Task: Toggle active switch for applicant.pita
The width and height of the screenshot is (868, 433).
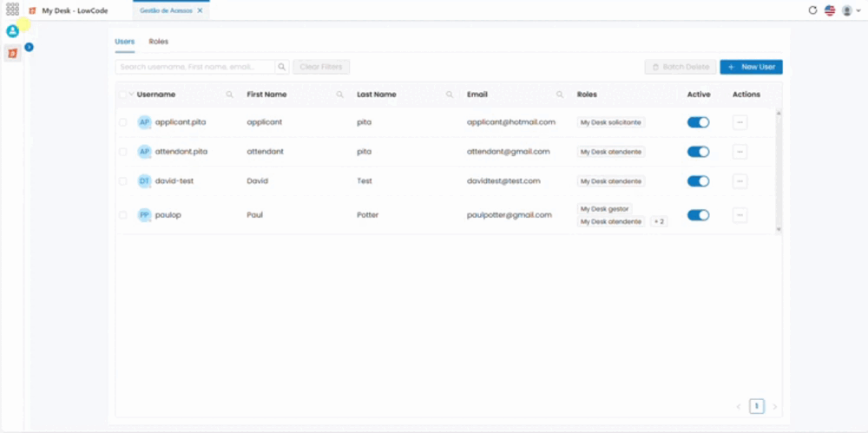Action: (698, 122)
